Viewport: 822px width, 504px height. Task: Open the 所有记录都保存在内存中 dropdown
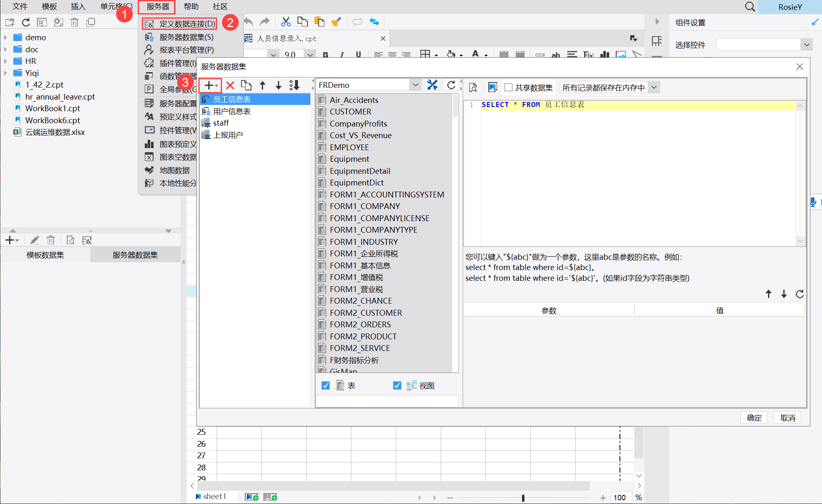654,88
